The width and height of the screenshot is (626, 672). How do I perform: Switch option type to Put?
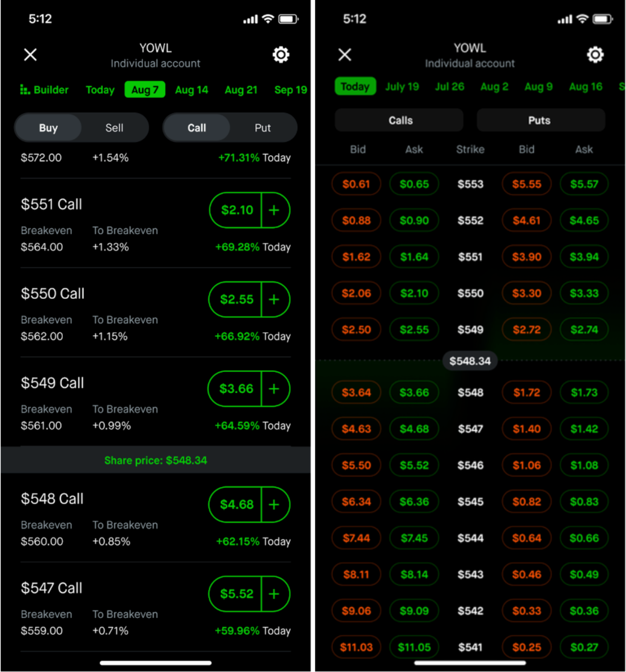pyautogui.click(x=262, y=128)
